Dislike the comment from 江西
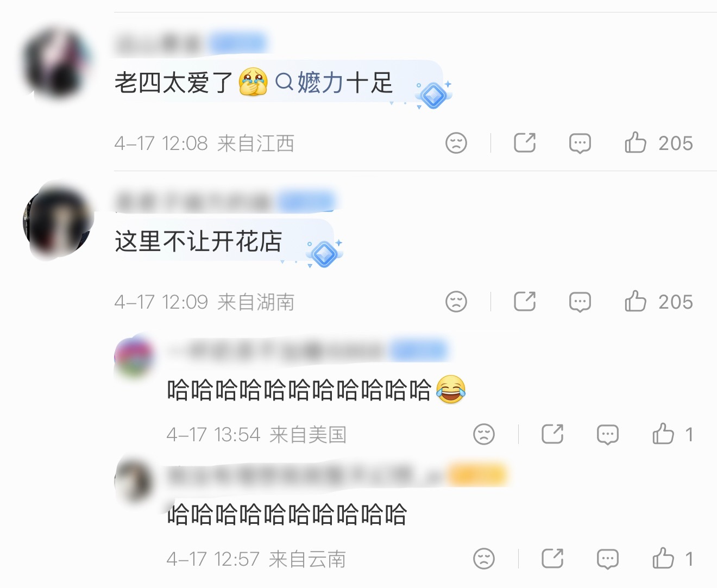Viewport: 717px width, 588px height. (x=456, y=143)
